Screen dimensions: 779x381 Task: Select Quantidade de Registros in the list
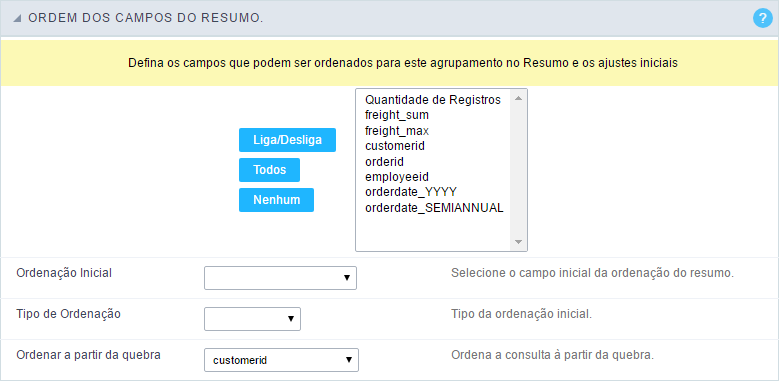(433, 100)
